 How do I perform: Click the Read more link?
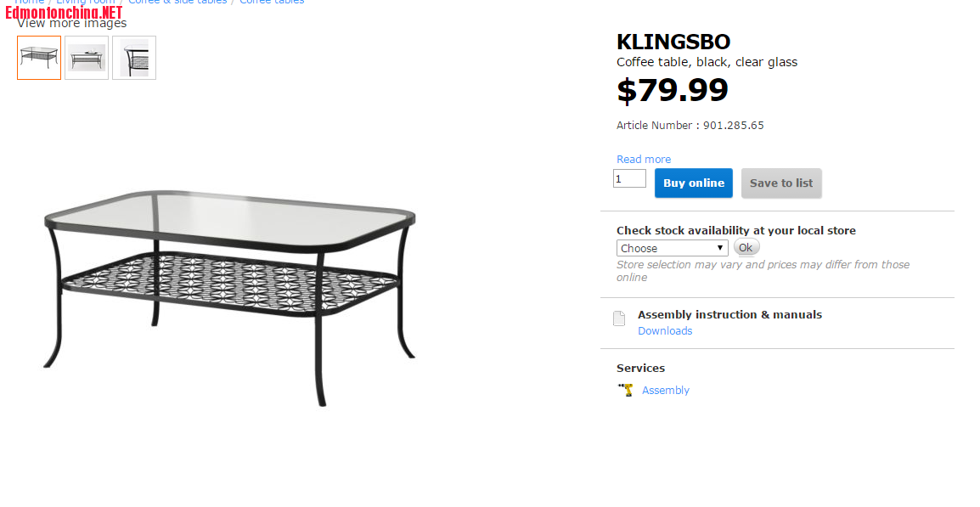[x=643, y=160]
